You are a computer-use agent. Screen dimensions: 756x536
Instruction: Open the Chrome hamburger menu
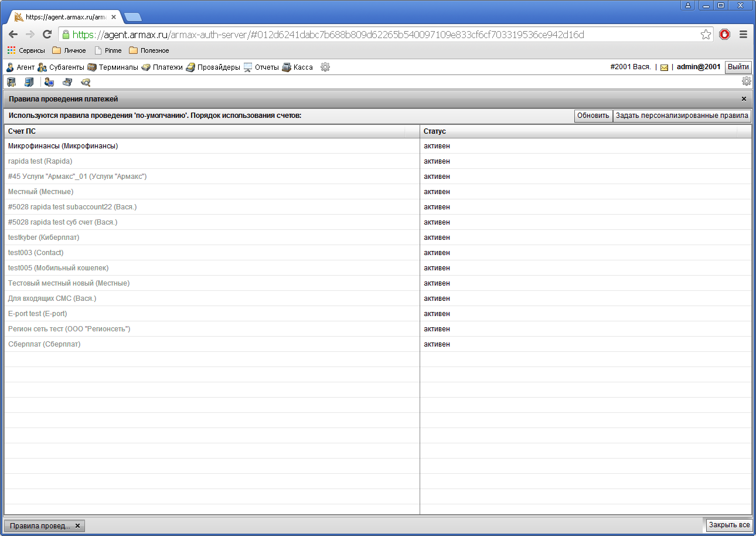(x=743, y=35)
